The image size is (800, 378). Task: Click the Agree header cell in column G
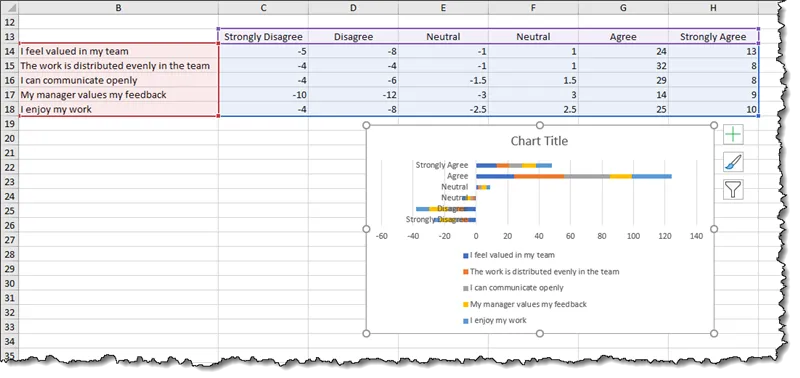click(x=623, y=37)
